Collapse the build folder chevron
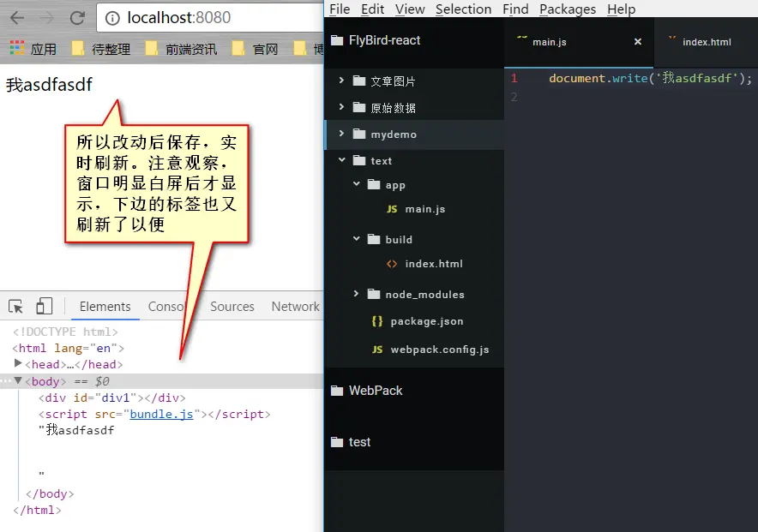The height and width of the screenshot is (532, 758). [357, 238]
